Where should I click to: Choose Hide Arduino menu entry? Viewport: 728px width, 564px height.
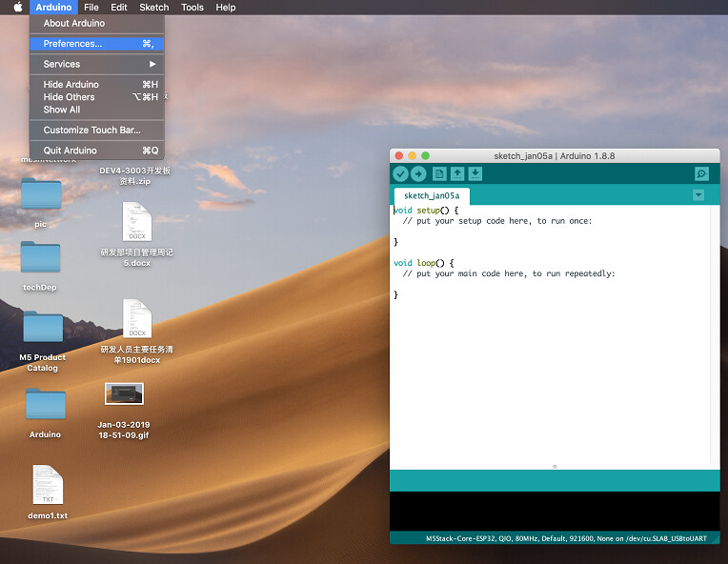(x=96, y=85)
